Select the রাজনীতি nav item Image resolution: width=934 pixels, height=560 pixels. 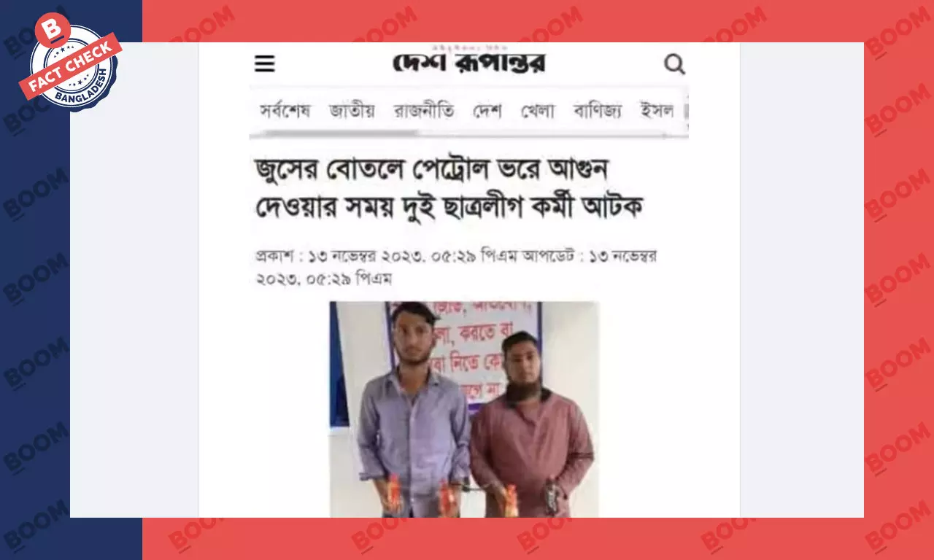(x=424, y=111)
